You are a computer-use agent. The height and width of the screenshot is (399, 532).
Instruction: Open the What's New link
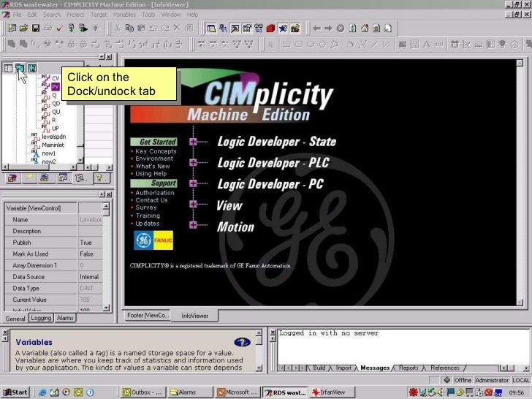[153, 167]
